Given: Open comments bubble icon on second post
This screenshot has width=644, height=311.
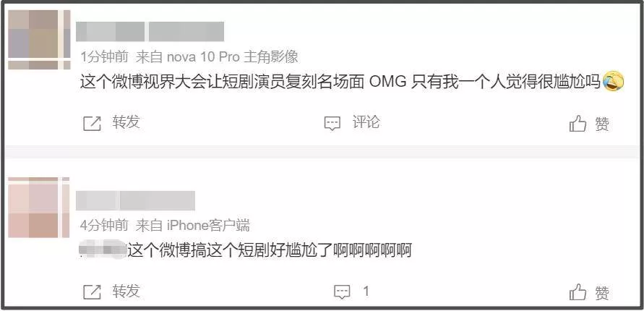Looking at the screenshot, I should pyautogui.click(x=342, y=292).
